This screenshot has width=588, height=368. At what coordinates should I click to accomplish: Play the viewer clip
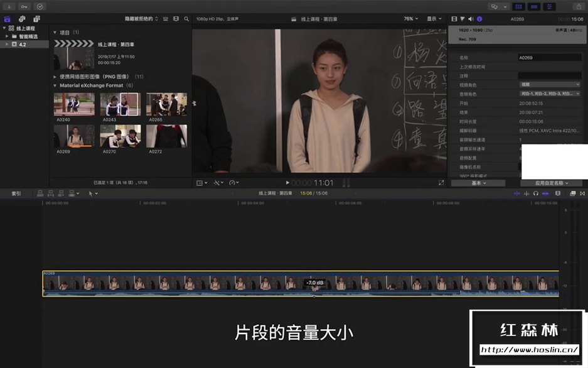coord(287,183)
